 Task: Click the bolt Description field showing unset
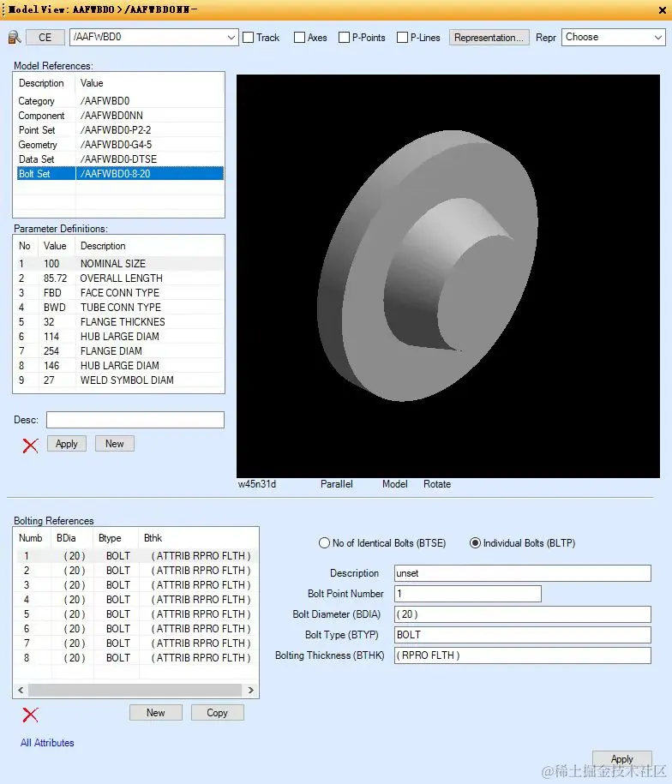tap(523, 573)
